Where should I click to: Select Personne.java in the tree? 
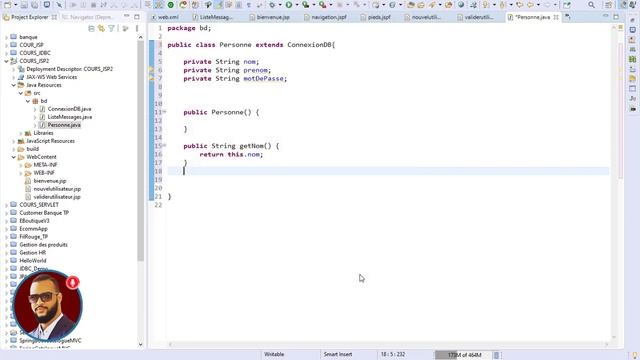[x=64, y=125]
